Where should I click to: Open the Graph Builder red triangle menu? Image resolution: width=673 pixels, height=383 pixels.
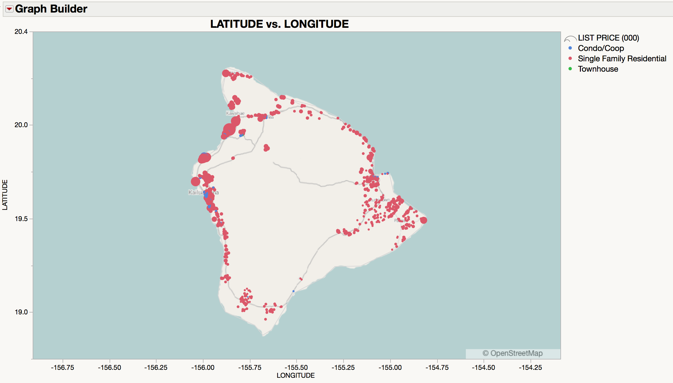coord(9,9)
